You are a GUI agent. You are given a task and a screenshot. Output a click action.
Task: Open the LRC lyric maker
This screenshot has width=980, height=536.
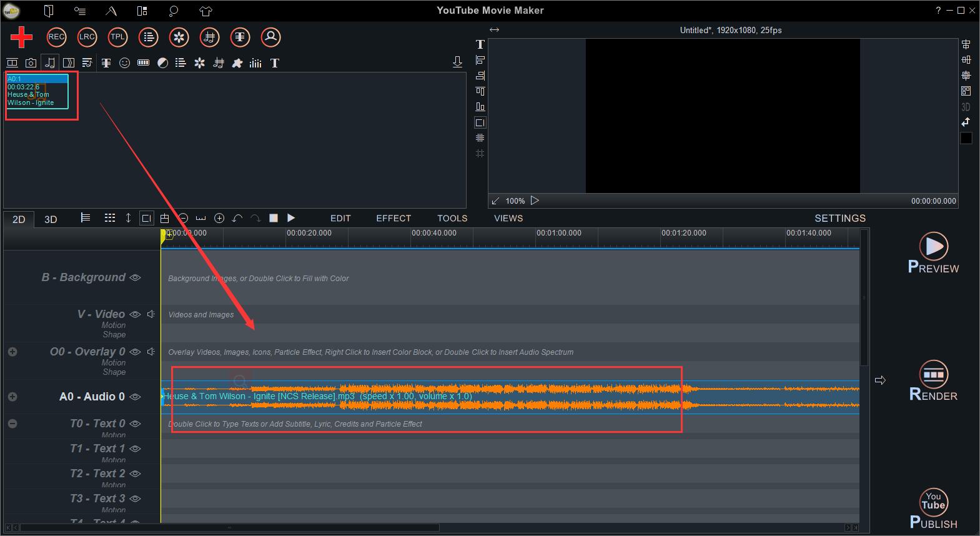point(87,37)
